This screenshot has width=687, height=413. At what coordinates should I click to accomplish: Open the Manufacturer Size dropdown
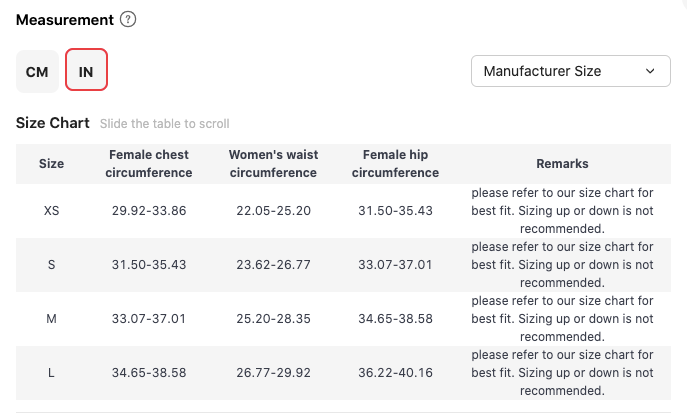coord(570,71)
